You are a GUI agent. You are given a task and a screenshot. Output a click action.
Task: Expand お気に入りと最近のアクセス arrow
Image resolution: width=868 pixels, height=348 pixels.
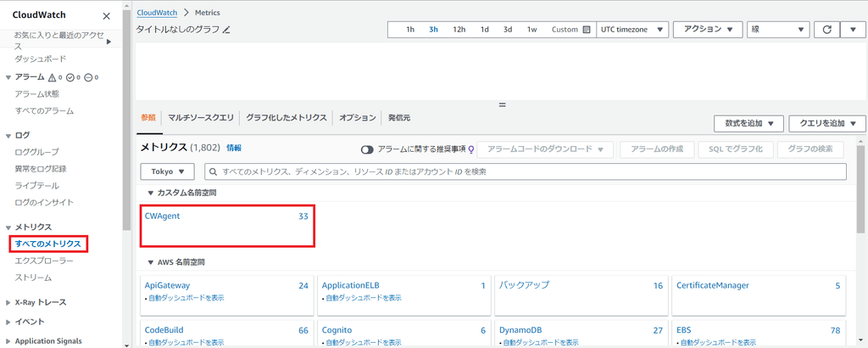coord(109,42)
